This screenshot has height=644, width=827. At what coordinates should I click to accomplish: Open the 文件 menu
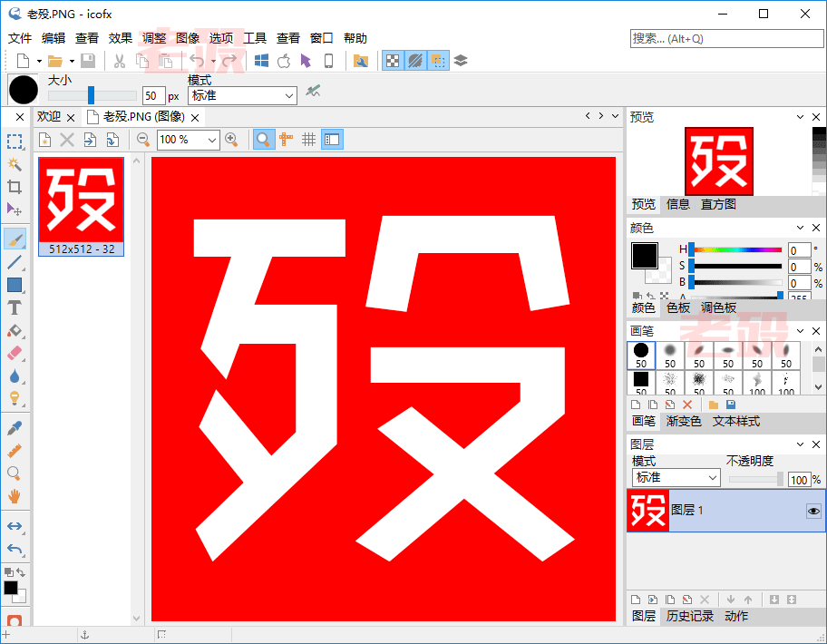[x=20, y=38]
